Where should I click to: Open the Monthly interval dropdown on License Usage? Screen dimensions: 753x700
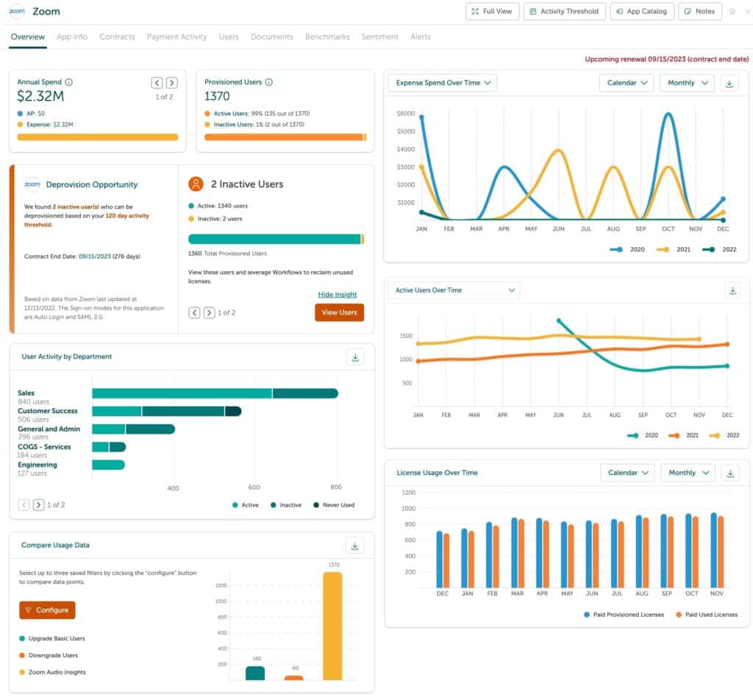[688, 473]
